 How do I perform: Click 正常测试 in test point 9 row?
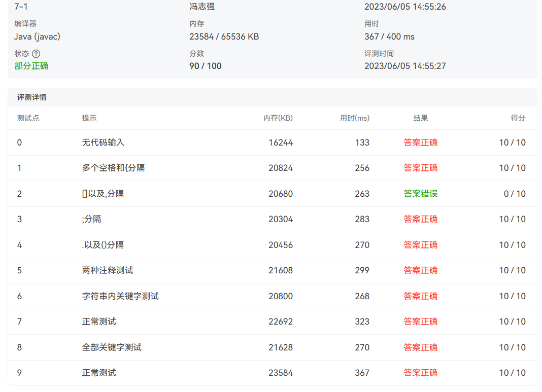tap(99, 373)
